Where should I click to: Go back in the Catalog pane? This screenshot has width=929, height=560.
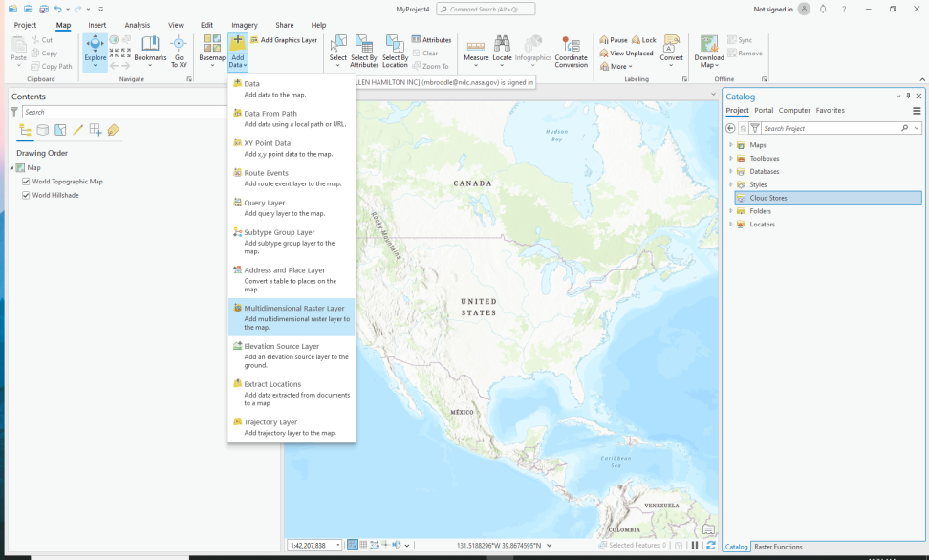click(730, 128)
